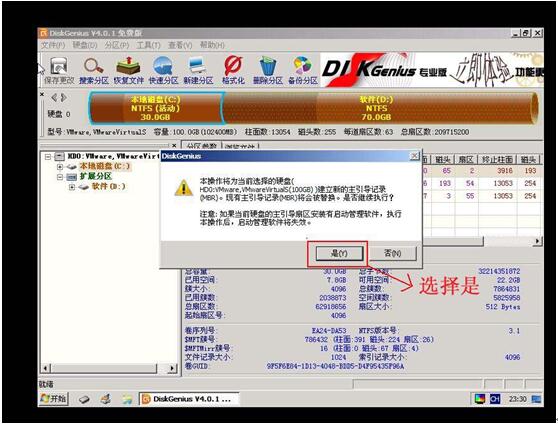The height and width of the screenshot is (429, 558).
Task: Close the disk map panel with small x
Action: click(42, 94)
